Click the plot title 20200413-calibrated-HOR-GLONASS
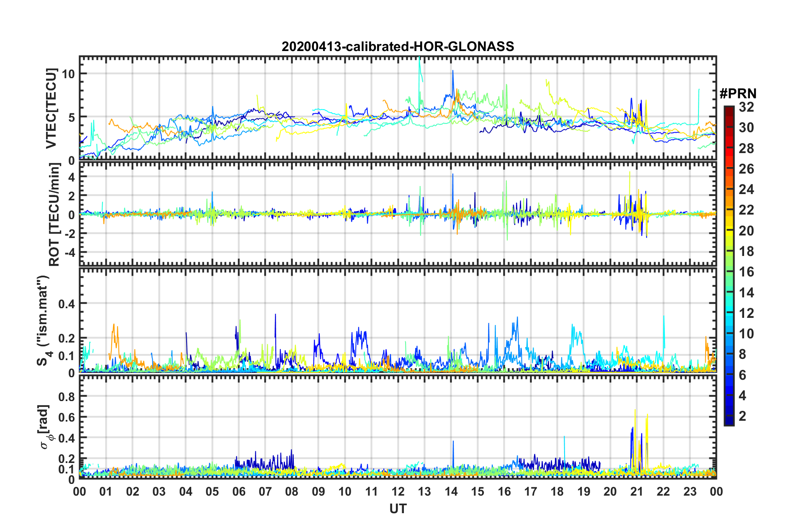This screenshot has height=532, width=796. coord(398,46)
